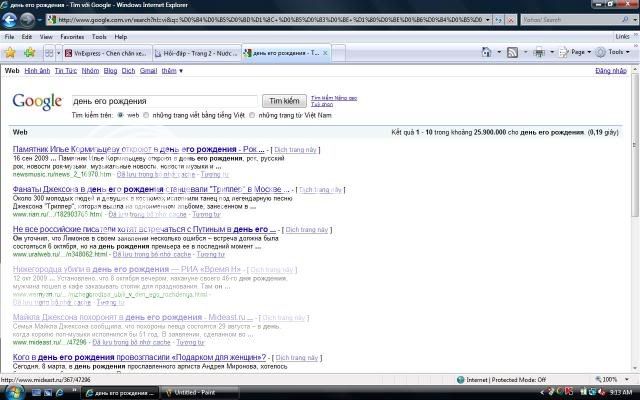Open the Page dropdown menu
The width and height of the screenshot is (640, 400).
pyautogui.click(x=576, y=52)
